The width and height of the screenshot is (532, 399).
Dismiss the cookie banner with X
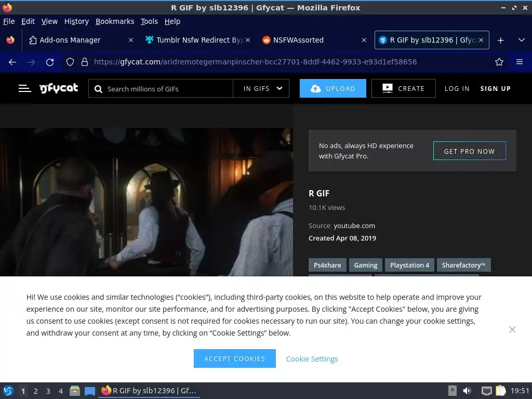click(x=512, y=329)
